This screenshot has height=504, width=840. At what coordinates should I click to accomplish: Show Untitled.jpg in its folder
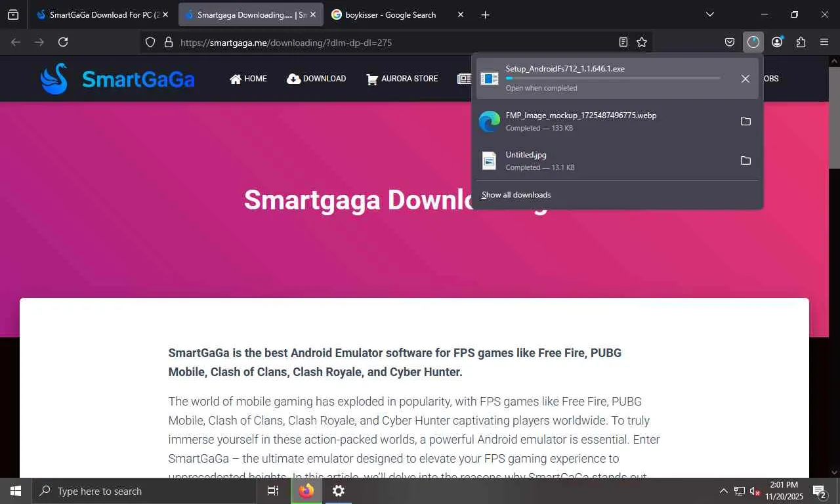pyautogui.click(x=745, y=161)
